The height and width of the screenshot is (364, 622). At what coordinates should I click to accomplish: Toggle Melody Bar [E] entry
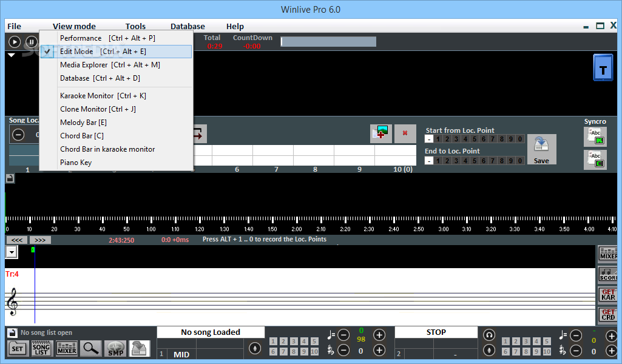117,123
